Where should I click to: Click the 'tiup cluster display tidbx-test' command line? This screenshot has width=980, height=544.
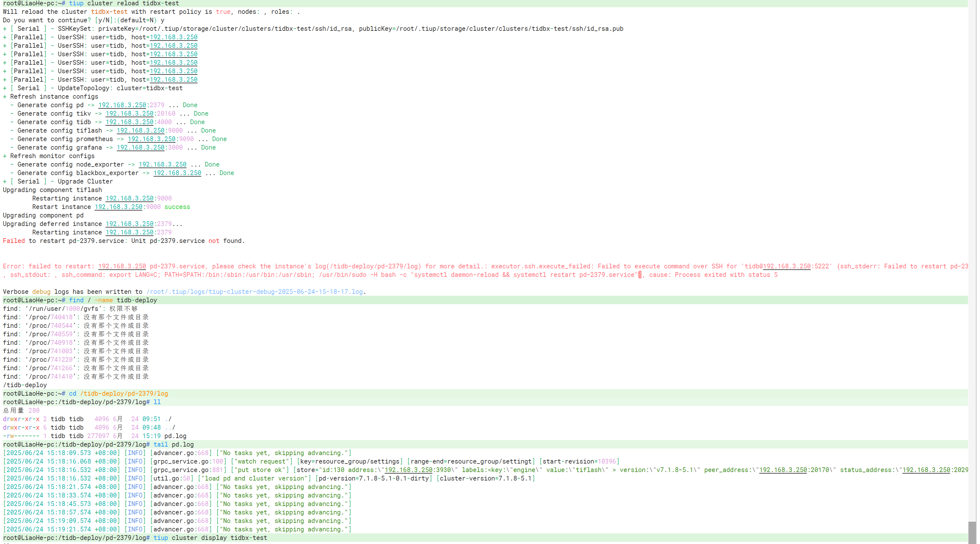tap(210, 538)
